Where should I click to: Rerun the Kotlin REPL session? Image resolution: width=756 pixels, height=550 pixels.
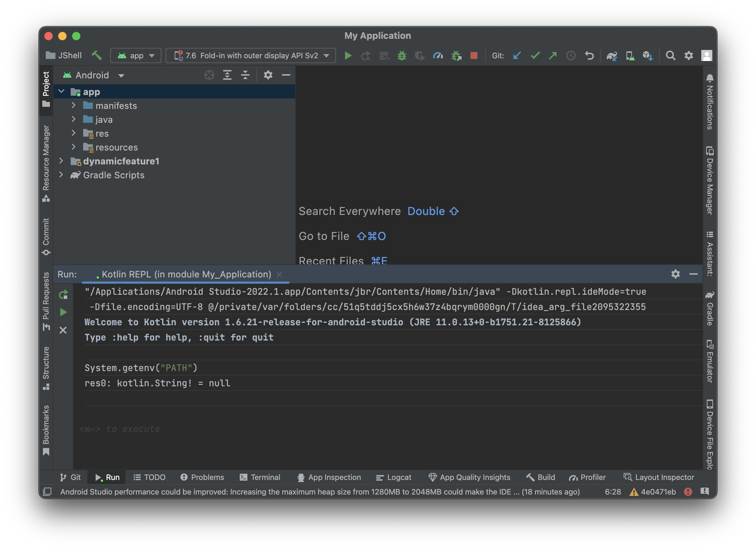pyautogui.click(x=63, y=295)
